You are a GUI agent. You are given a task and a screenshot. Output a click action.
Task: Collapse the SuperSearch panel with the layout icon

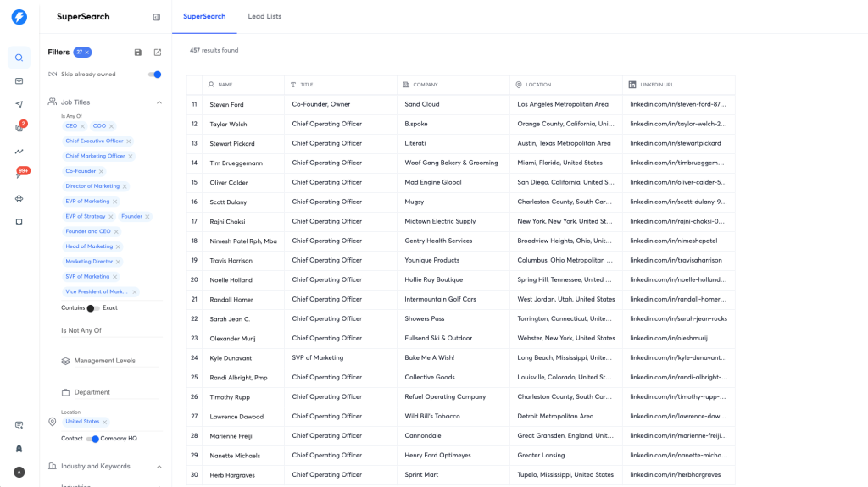point(157,17)
